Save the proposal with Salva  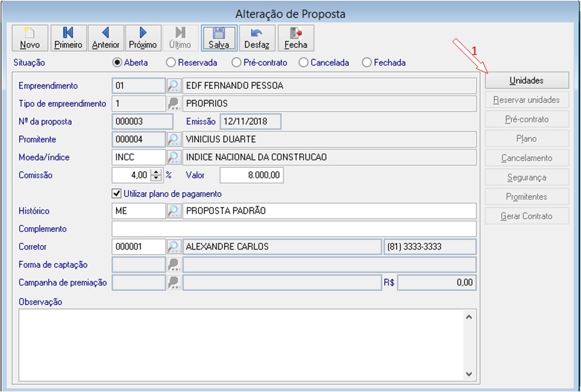(x=219, y=38)
